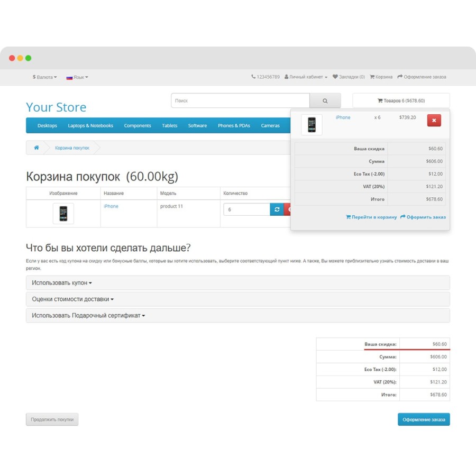Open the Components menu
The width and height of the screenshot is (476, 476).
(137, 125)
